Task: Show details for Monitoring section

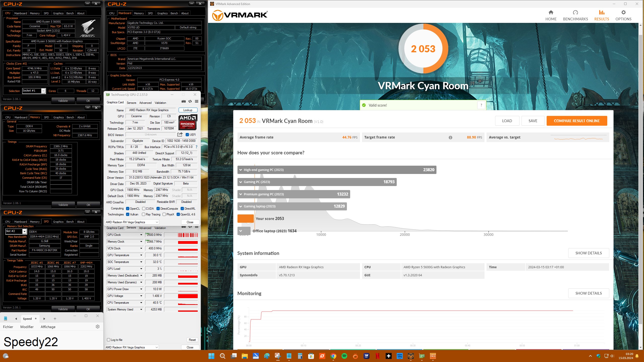Action: 588,293
